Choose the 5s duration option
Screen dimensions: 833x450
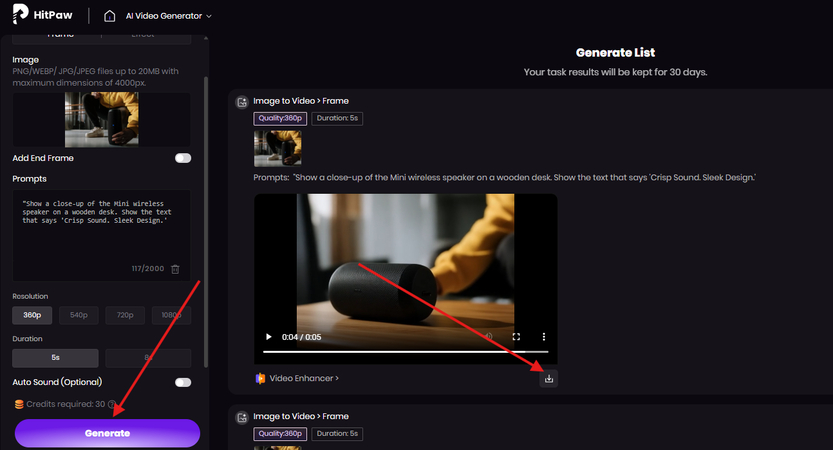coord(55,358)
